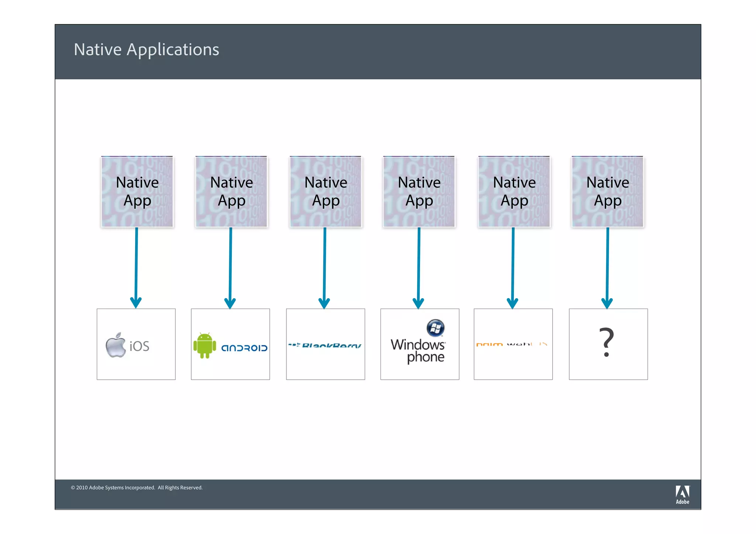Click the arrow pointing to the question mark box
The height and width of the screenshot is (534, 756).
coord(607,268)
